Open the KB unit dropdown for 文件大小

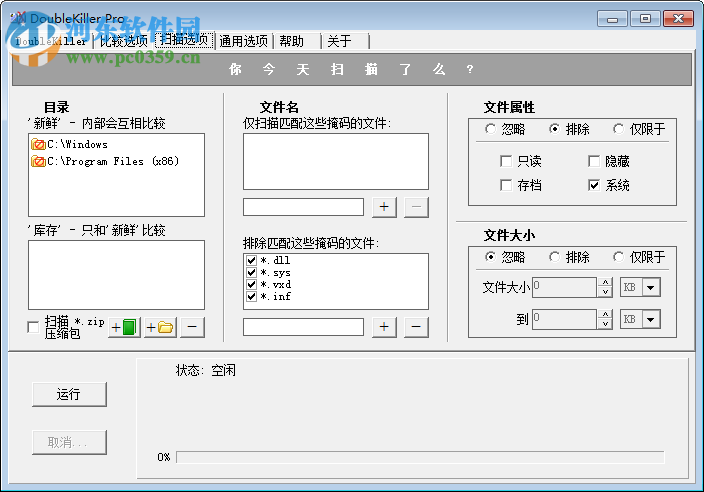[651, 287]
